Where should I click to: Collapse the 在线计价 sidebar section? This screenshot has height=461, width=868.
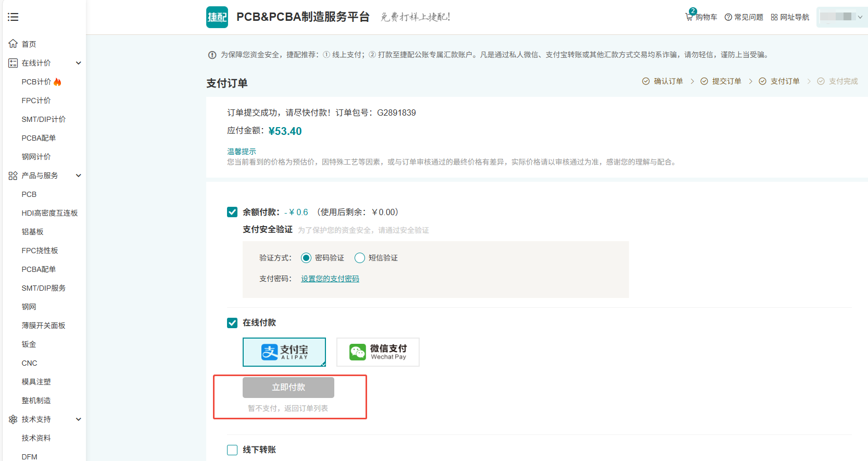point(79,63)
